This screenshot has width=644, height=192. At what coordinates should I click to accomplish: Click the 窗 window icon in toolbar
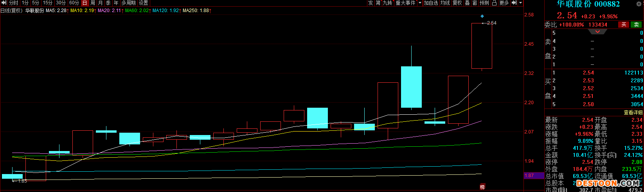475,3
